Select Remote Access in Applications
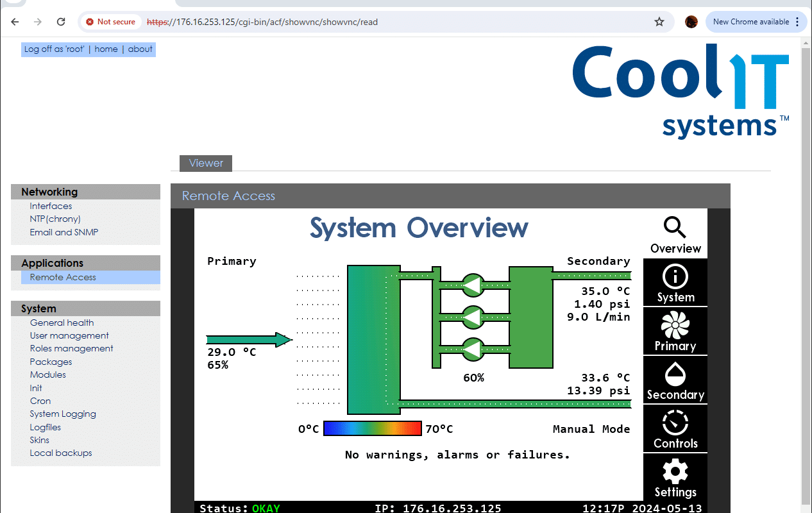 pos(63,277)
